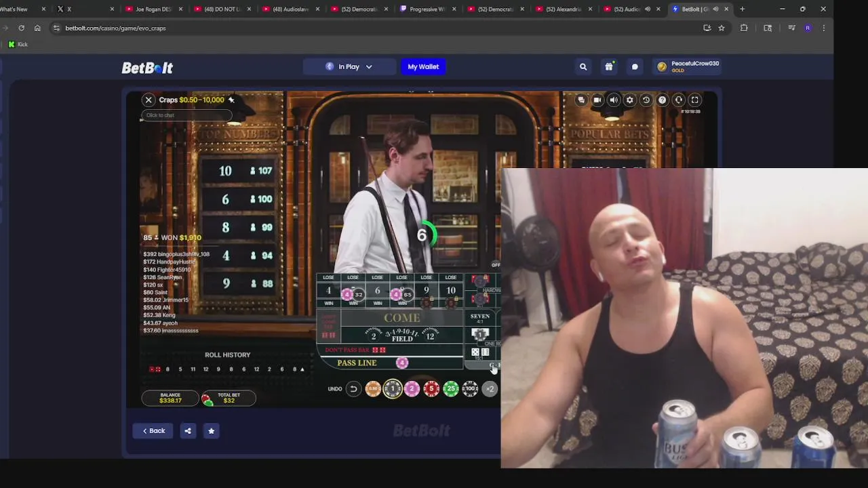
Task: Bet on place number 9
Action: [427, 291]
